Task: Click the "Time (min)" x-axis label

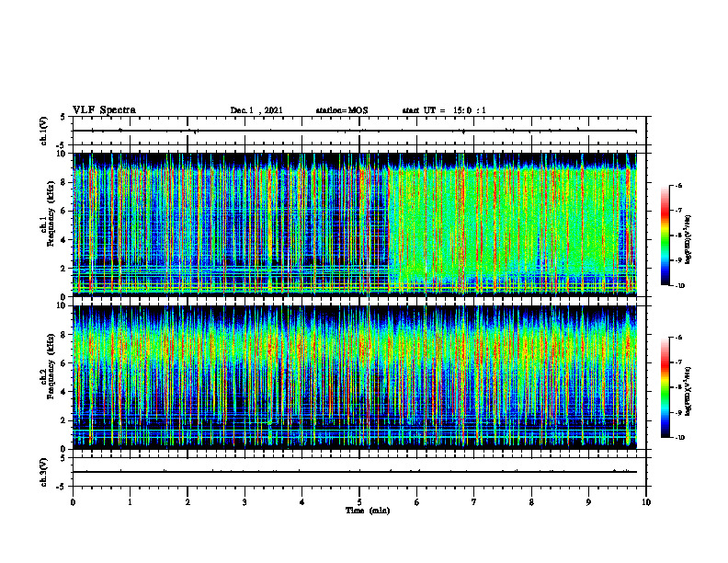Action: click(368, 511)
